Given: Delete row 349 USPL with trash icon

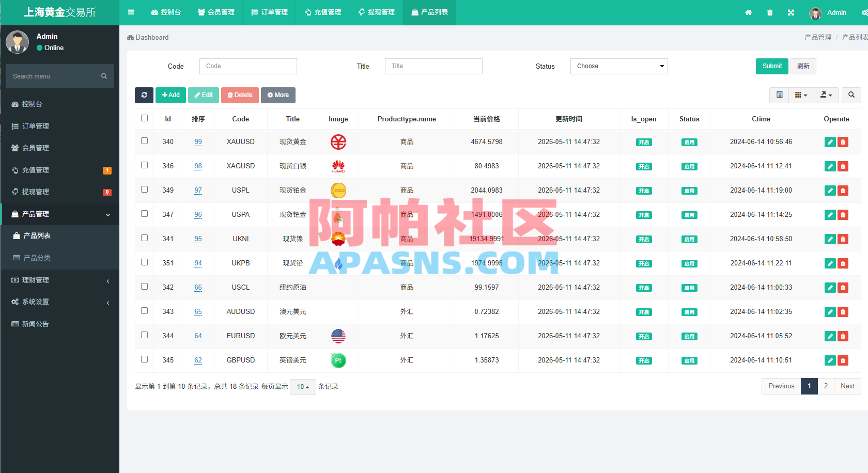Looking at the screenshot, I should click(843, 191).
